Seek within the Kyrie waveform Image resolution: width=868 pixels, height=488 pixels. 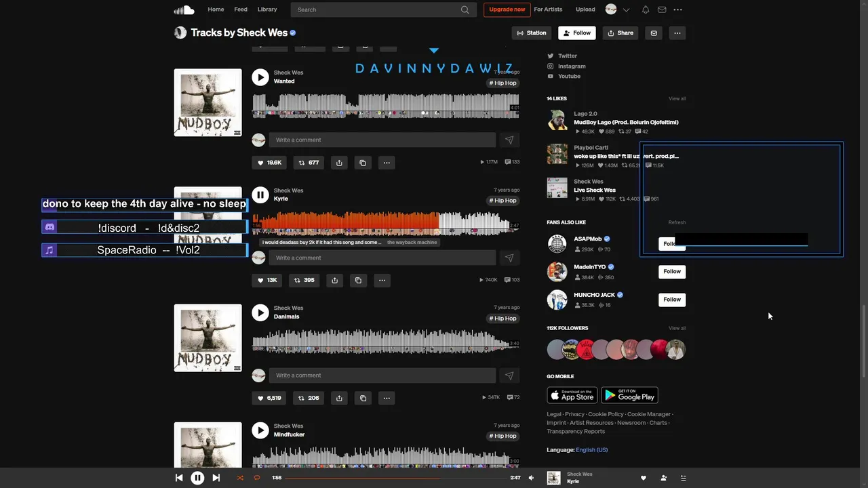385,223
